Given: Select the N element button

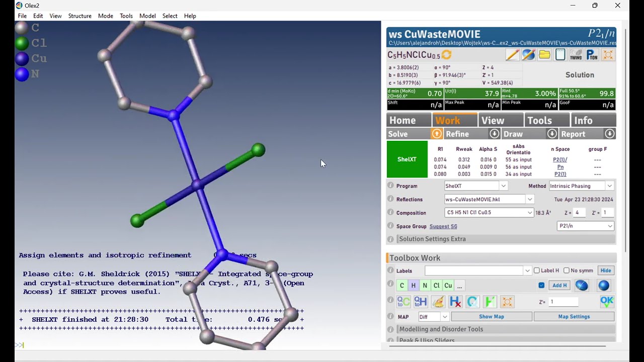Looking at the screenshot, I should pos(425,286).
